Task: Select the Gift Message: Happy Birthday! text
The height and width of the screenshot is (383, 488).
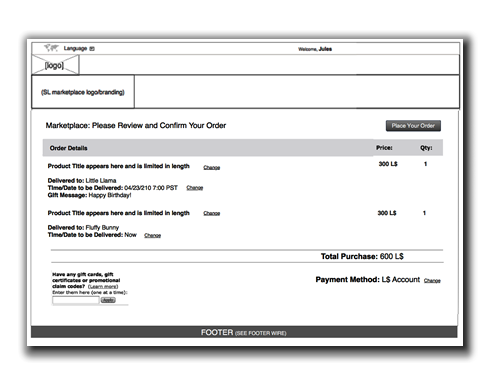Action: click(89, 195)
